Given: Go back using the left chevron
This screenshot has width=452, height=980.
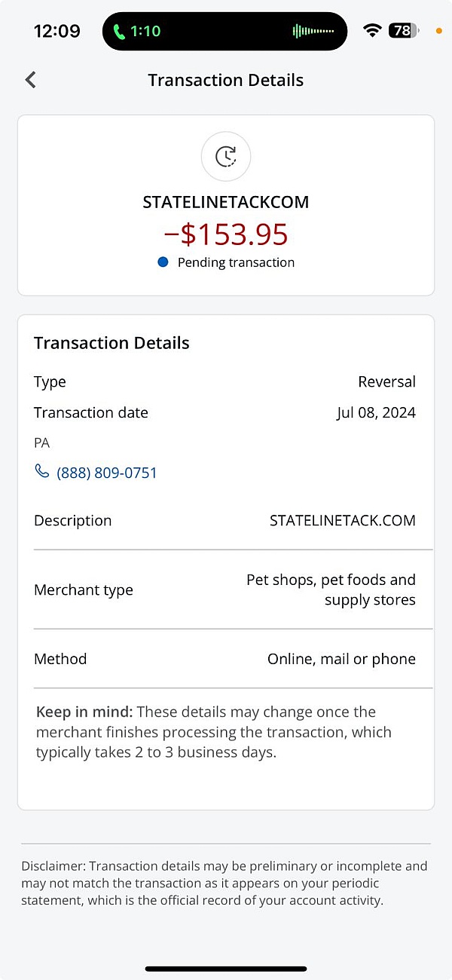Looking at the screenshot, I should (x=31, y=80).
